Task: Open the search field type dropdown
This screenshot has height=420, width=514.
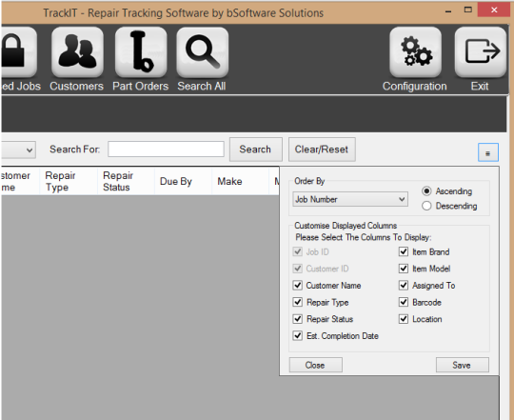Action: click(18, 150)
